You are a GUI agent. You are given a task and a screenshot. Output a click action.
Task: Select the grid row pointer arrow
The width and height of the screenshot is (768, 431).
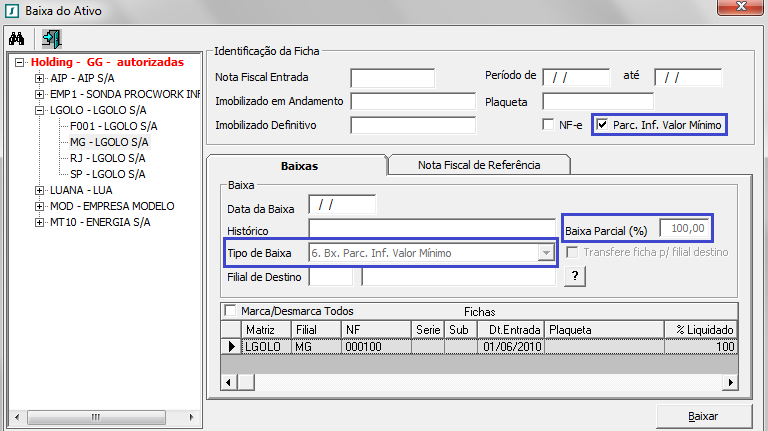click(x=230, y=346)
